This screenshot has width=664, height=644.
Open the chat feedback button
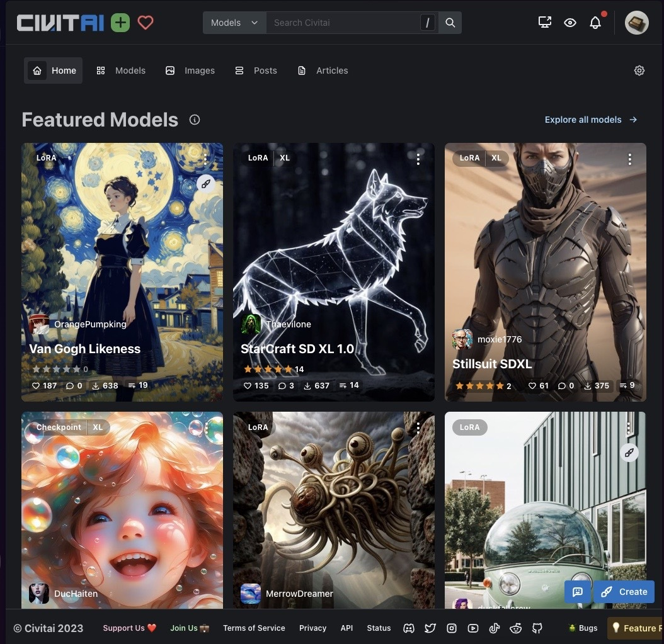578,592
